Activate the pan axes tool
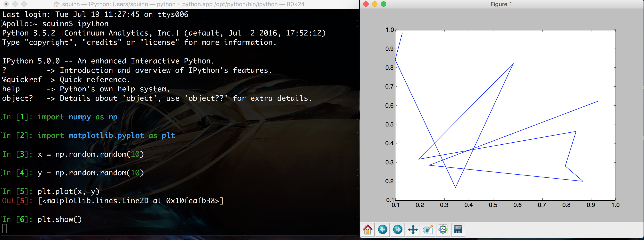 pyautogui.click(x=413, y=230)
